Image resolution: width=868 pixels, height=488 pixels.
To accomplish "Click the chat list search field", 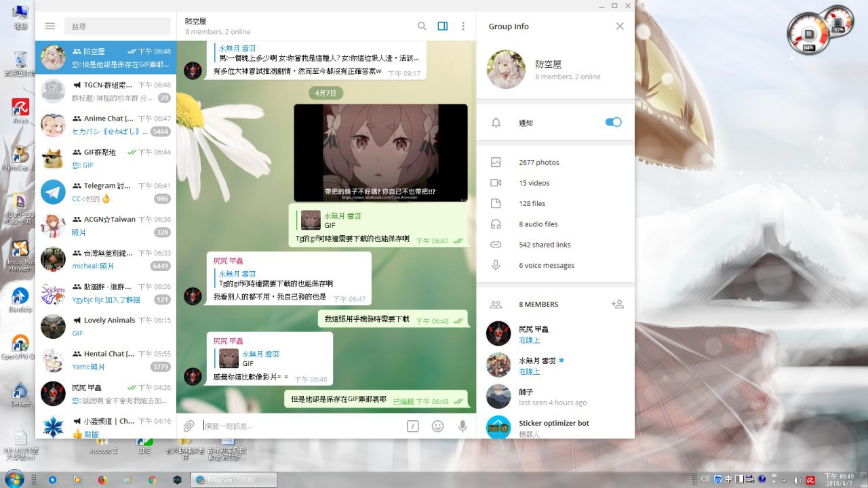I will point(117,26).
